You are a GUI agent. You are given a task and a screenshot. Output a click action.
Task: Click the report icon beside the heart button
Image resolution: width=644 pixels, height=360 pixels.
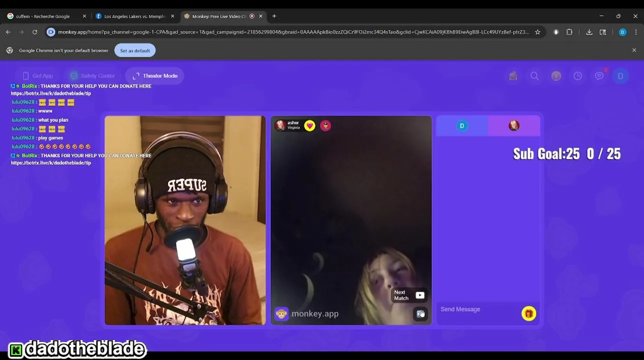pos(326,126)
